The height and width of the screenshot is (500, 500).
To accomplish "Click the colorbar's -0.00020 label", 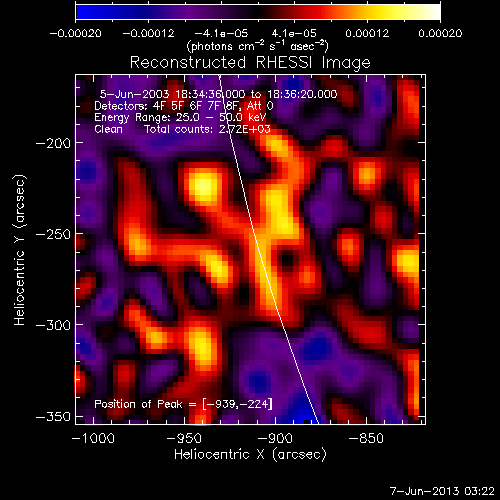I will pyautogui.click(x=75, y=33).
